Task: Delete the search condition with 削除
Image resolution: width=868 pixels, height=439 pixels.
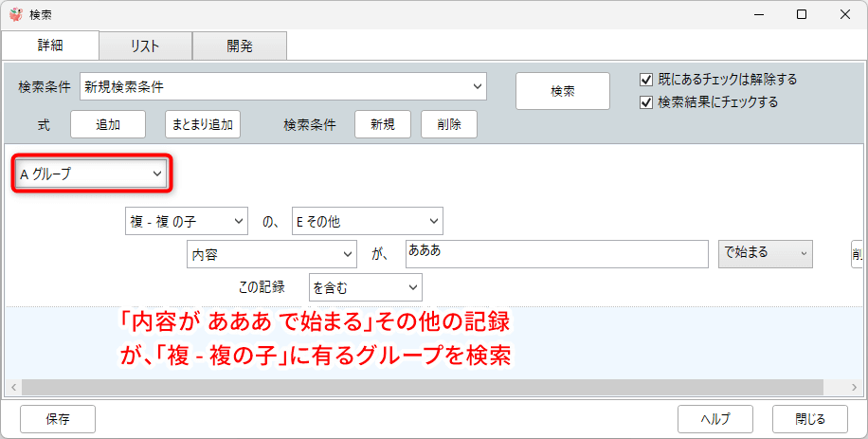Action: [449, 124]
